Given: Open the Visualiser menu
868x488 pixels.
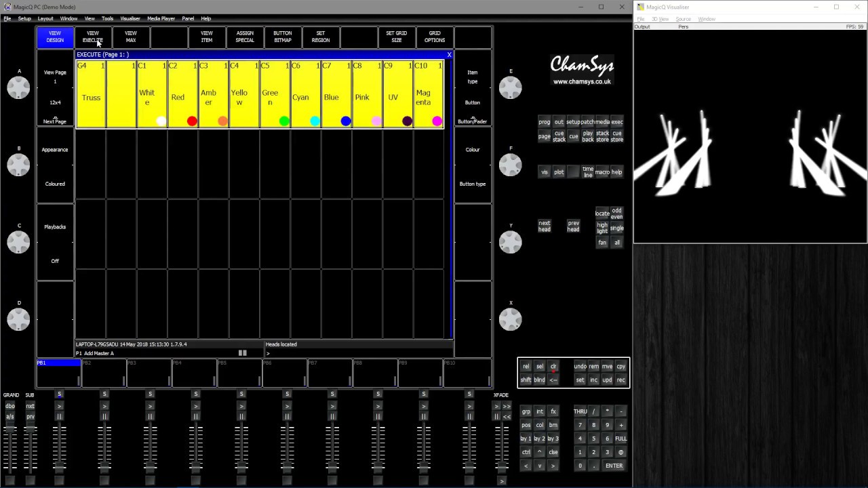Looking at the screenshot, I should tap(130, 18).
